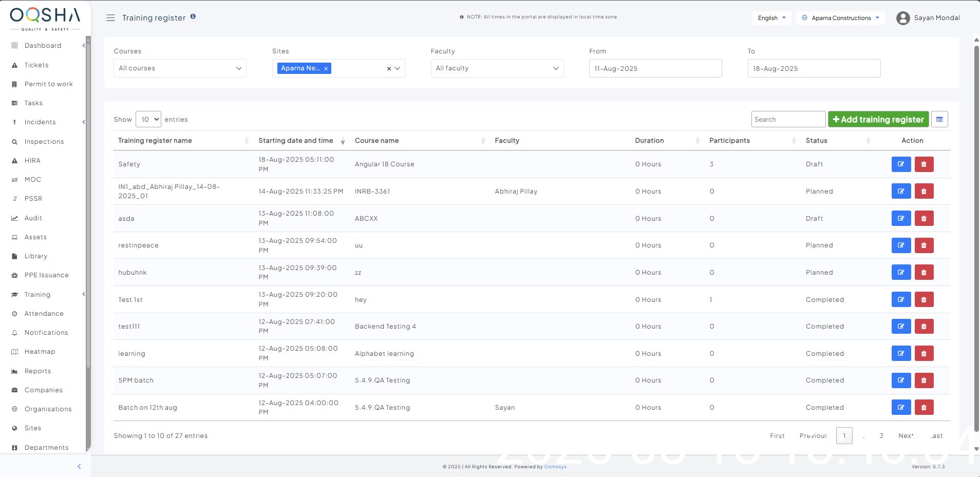Sort by Starting date and time column
The height and width of the screenshot is (477, 980).
tap(296, 141)
